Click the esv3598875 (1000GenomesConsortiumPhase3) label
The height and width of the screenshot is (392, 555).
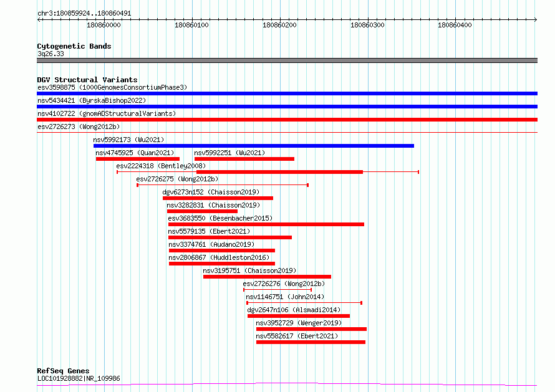tap(112, 87)
